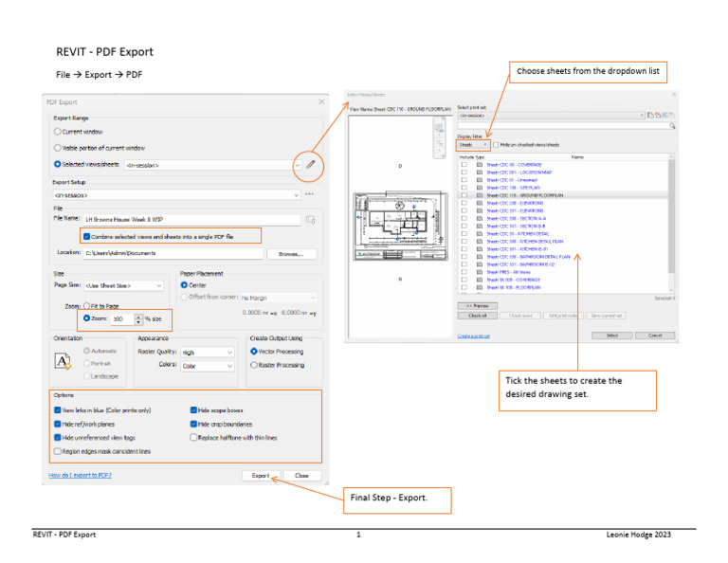This screenshot has height=563, width=728.
Task: Click the page orientation A icon
Action: (x=63, y=361)
